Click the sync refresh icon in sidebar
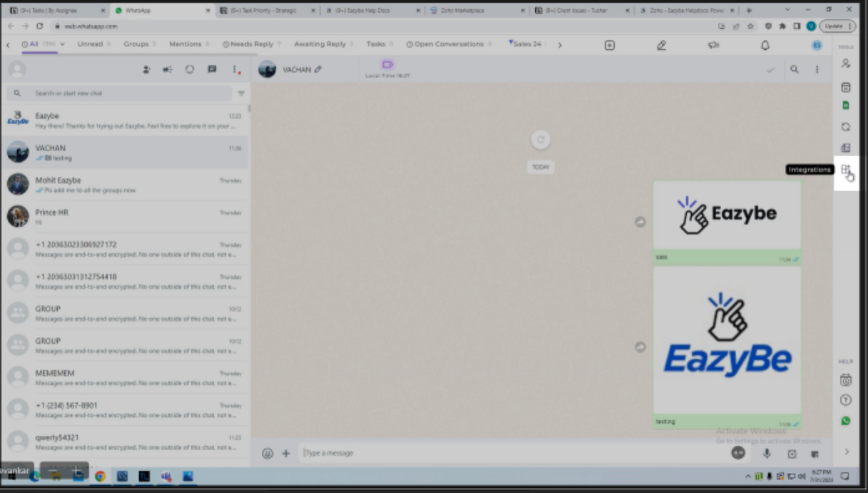 846,127
